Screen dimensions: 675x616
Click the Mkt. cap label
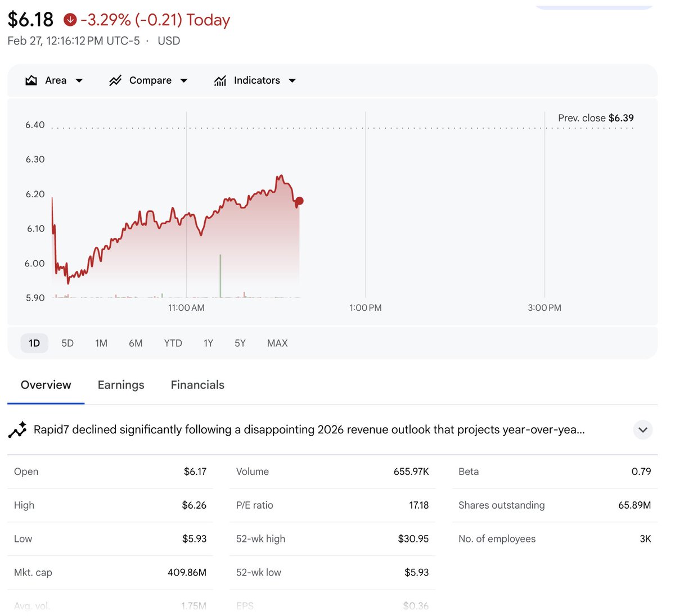coord(33,573)
